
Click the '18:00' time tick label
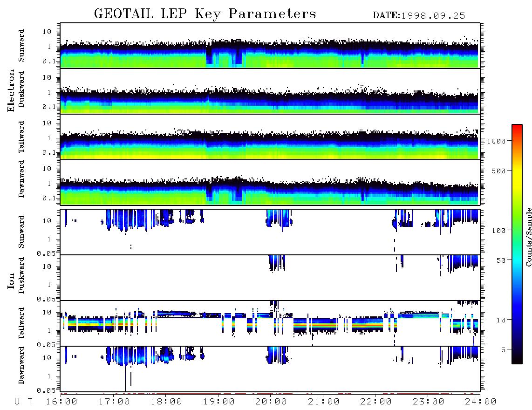coord(167,402)
